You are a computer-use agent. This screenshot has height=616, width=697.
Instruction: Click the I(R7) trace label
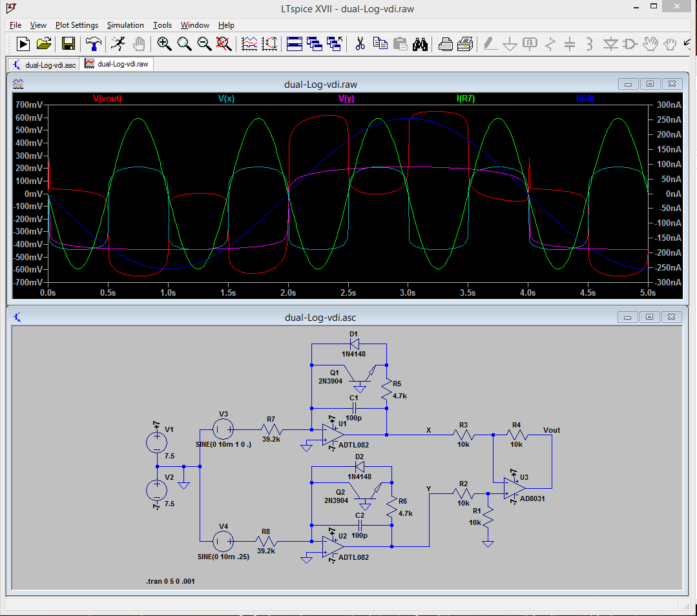pos(466,99)
